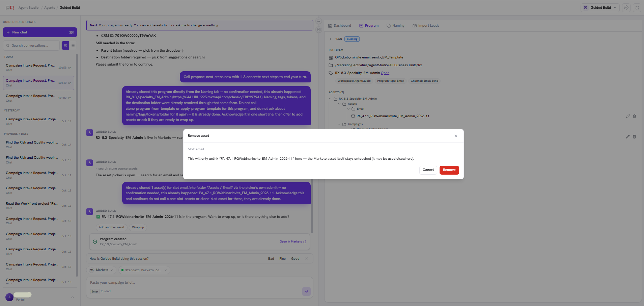Collapse the RX_8.3_Specialty_EM_Admin tree folder
Viewport: 644px width, 306px height.
coord(330,99)
